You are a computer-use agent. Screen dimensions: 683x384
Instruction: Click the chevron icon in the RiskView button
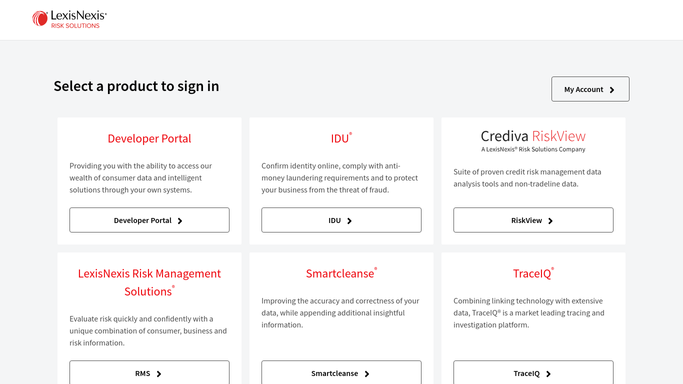[x=550, y=221]
